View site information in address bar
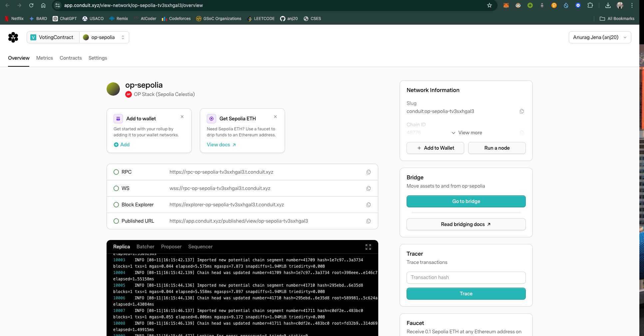Viewport: 644px width, 336px height. point(58,5)
